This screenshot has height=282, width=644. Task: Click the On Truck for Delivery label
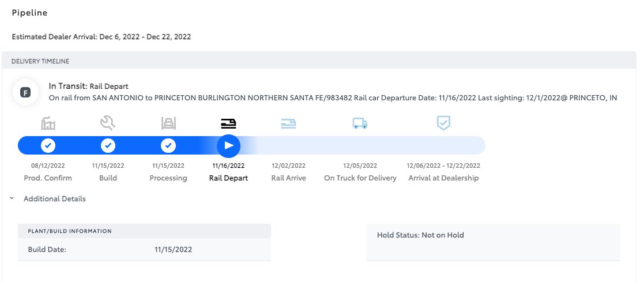tap(360, 178)
